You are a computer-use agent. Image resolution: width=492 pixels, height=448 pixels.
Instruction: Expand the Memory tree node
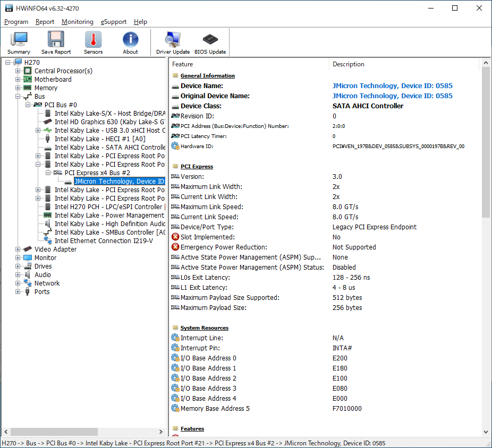18,88
